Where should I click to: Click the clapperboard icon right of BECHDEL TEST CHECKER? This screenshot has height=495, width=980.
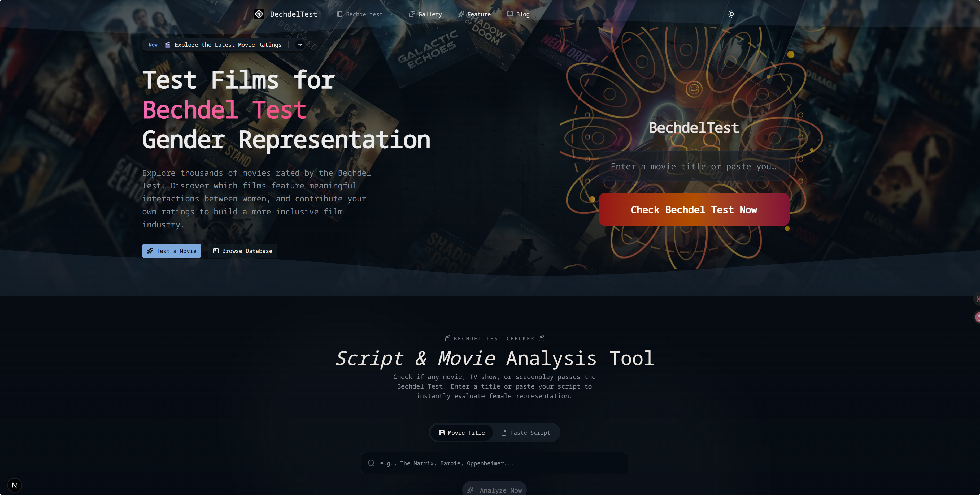541,338
